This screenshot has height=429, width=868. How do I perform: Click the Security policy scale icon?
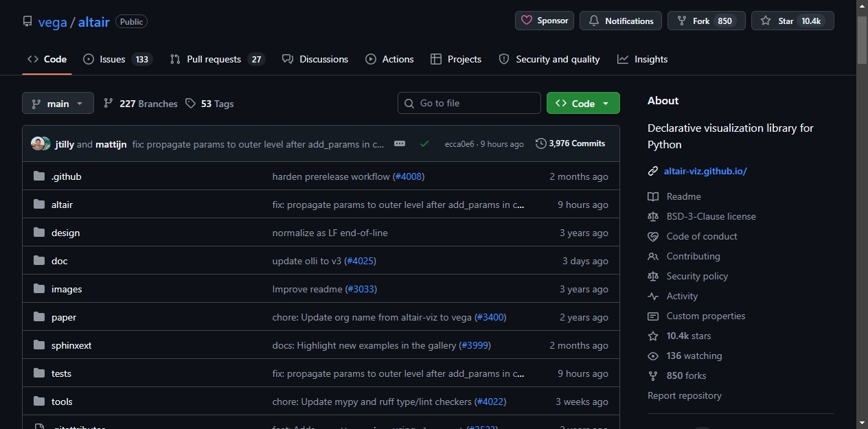(653, 276)
